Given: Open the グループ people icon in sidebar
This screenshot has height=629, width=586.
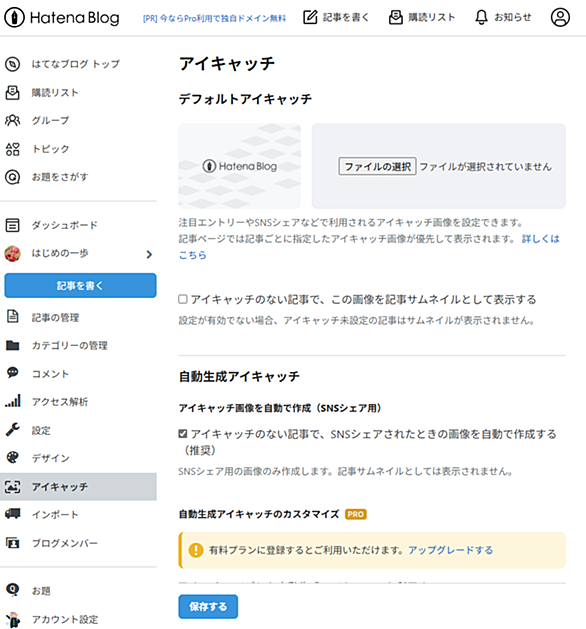Looking at the screenshot, I should tap(12, 120).
